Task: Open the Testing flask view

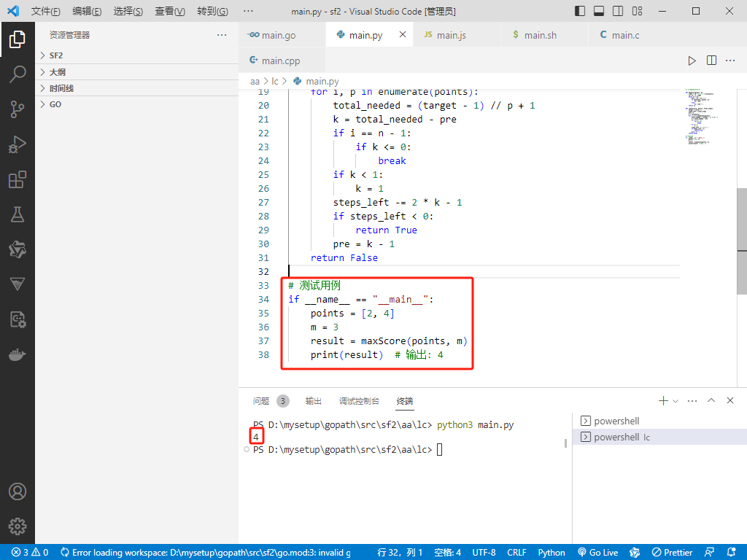Action: click(18, 215)
